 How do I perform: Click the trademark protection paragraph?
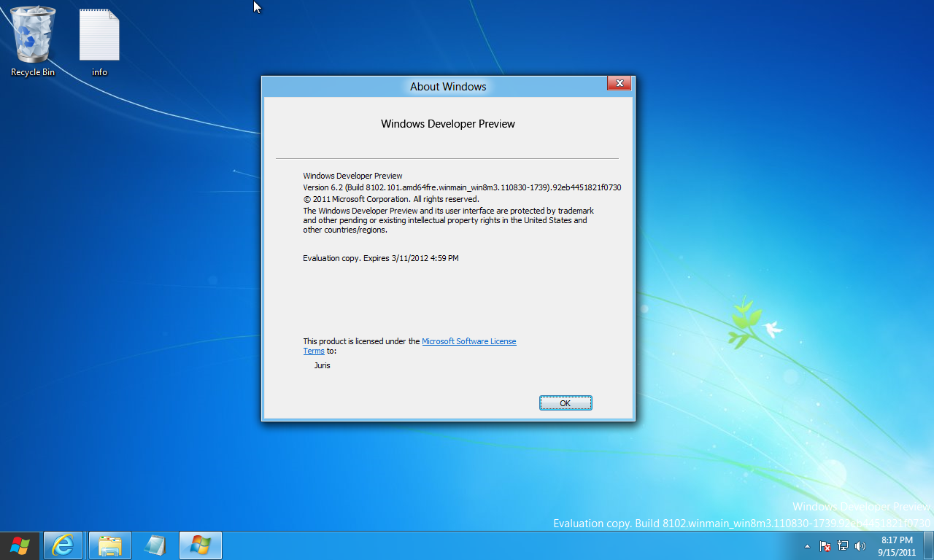coord(449,220)
